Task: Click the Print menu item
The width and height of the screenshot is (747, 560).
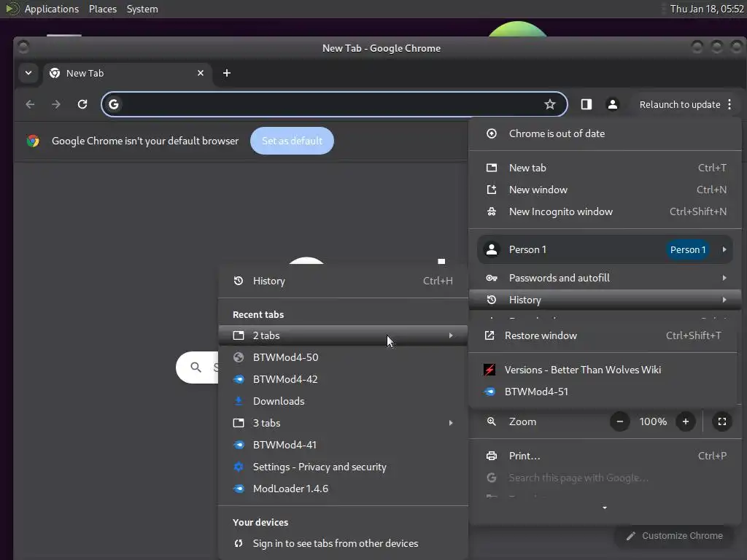Action: (x=605, y=456)
